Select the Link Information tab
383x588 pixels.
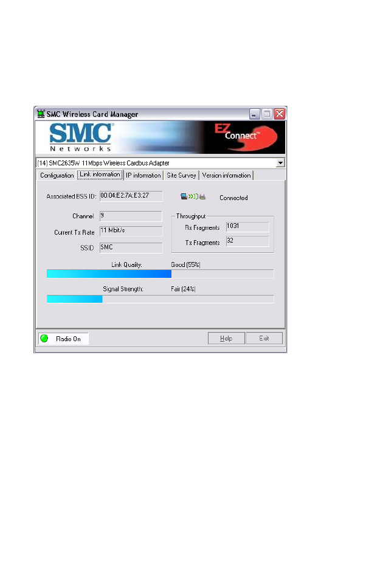click(100, 175)
